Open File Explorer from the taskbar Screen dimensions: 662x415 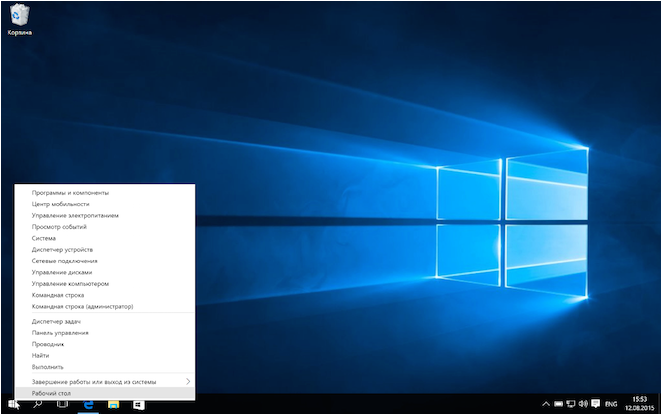(x=113, y=404)
